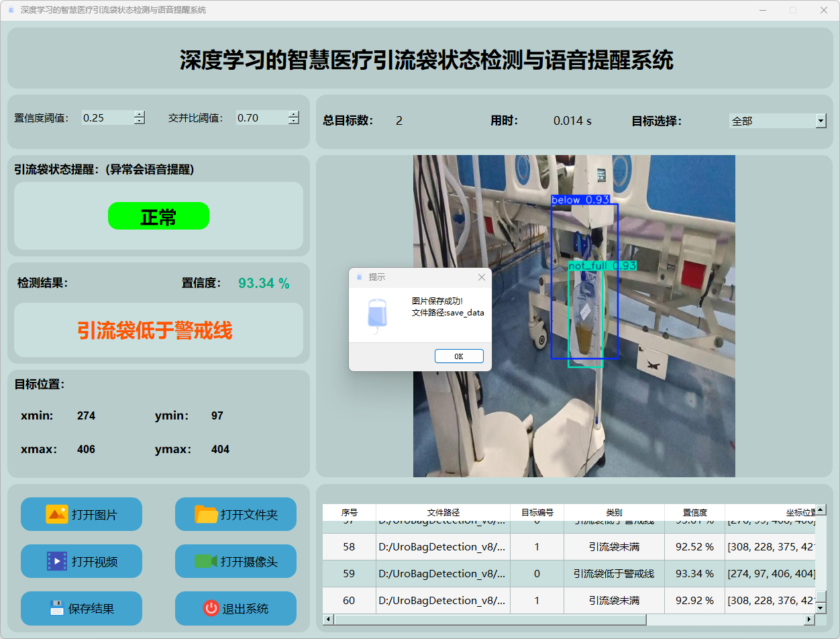Click the drainage bag icon in dialog
The height and width of the screenshot is (639, 840).
pyautogui.click(x=377, y=314)
